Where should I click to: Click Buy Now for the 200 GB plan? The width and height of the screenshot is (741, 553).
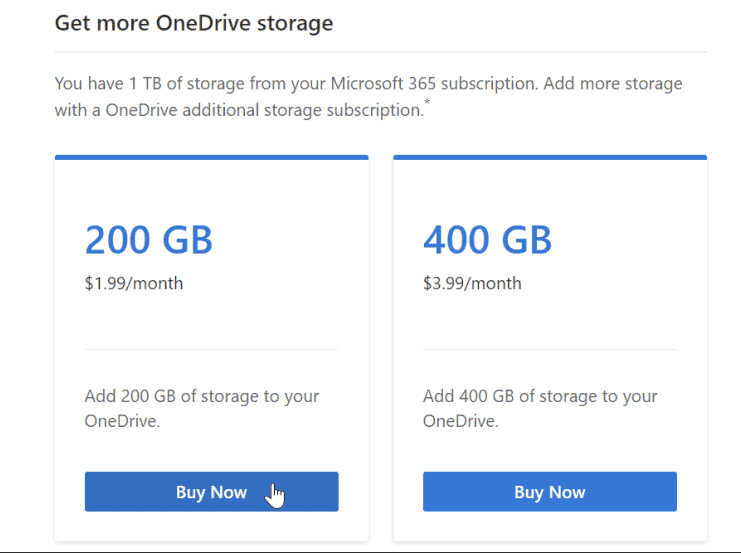[x=211, y=492]
